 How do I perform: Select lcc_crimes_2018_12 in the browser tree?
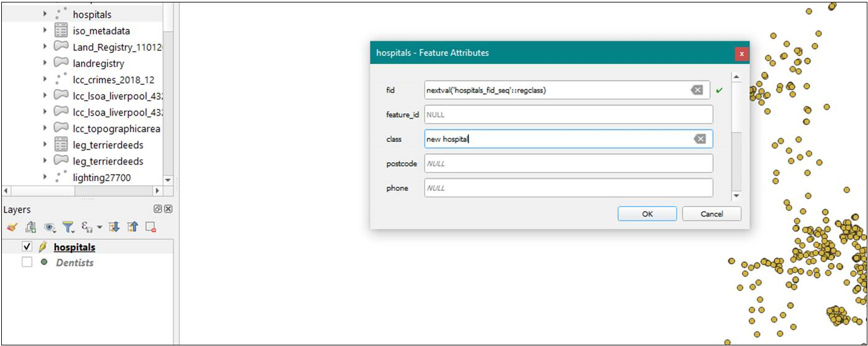114,80
